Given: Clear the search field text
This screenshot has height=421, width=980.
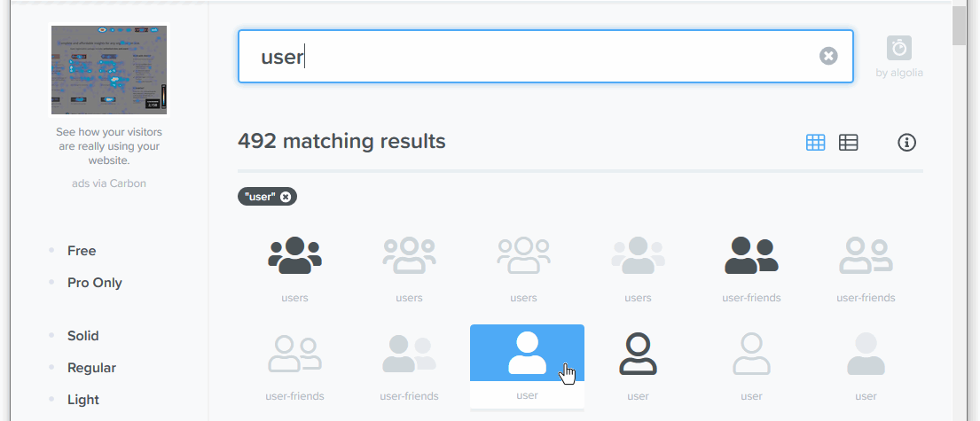Looking at the screenshot, I should point(827,57).
